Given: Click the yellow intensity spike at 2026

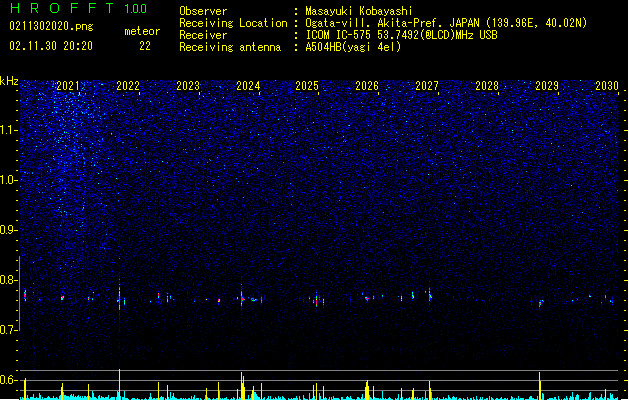Looking at the screenshot, I should click(367, 390).
